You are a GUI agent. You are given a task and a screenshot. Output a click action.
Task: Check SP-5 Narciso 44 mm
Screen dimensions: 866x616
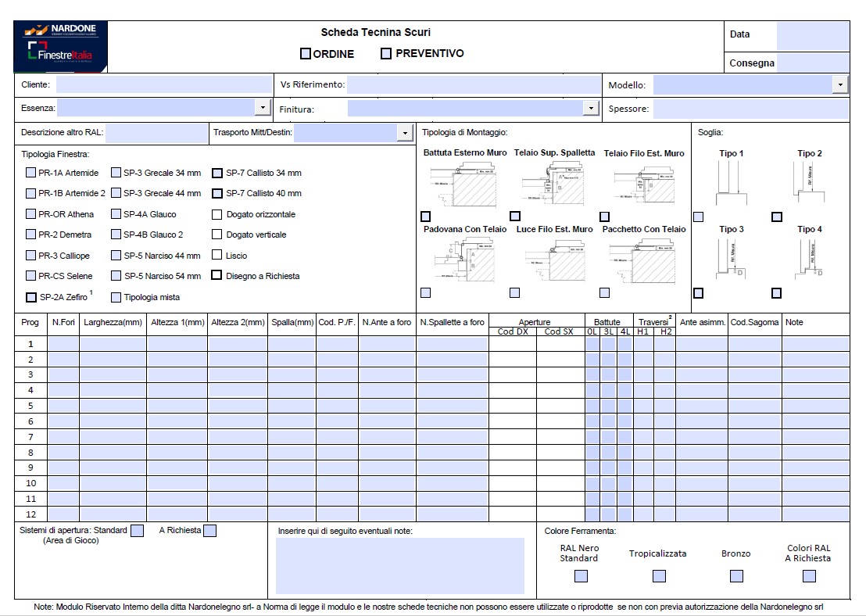coord(116,256)
